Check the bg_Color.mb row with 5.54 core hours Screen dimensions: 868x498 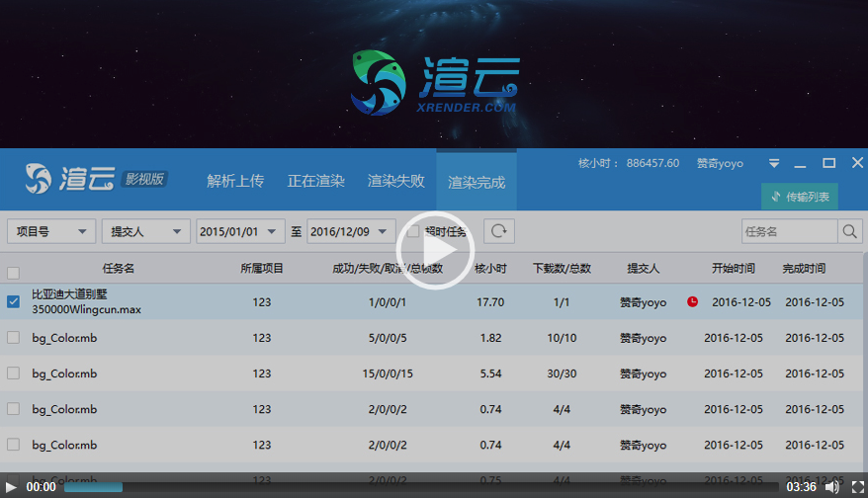point(13,373)
